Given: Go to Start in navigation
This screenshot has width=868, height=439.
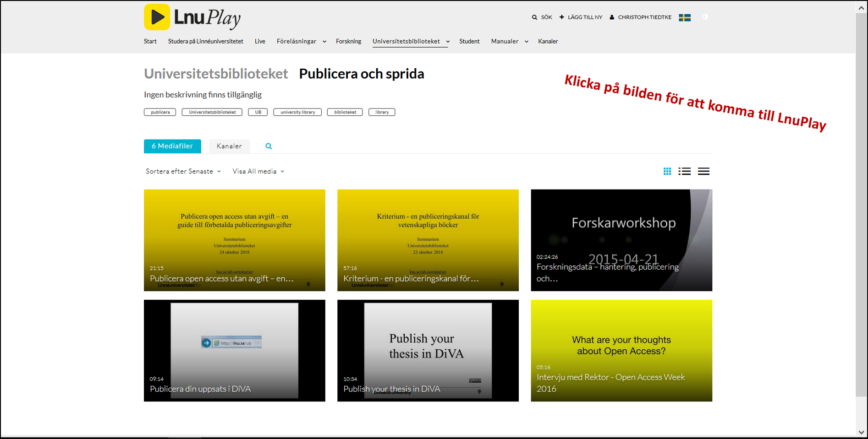Looking at the screenshot, I should [x=150, y=41].
